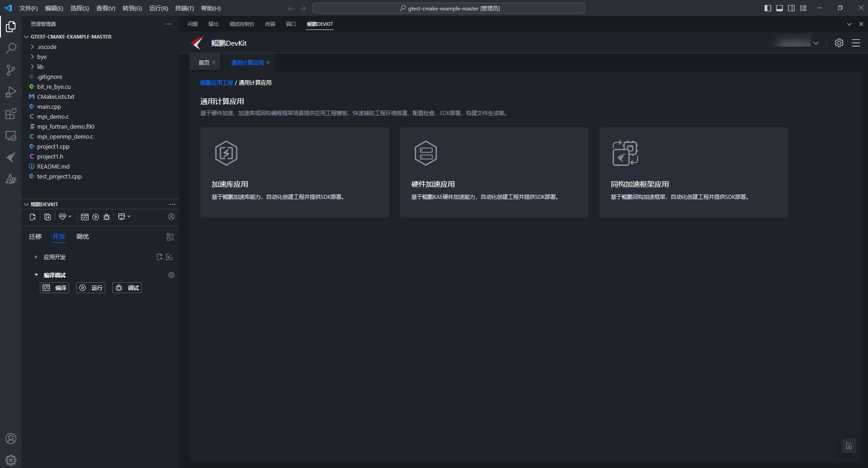Open the 硬件加速应用 card
The height and width of the screenshot is (468, 868).
[494, 173]
